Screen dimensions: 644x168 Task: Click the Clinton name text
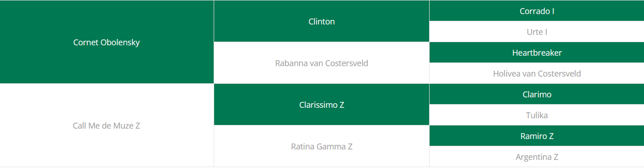322,22
